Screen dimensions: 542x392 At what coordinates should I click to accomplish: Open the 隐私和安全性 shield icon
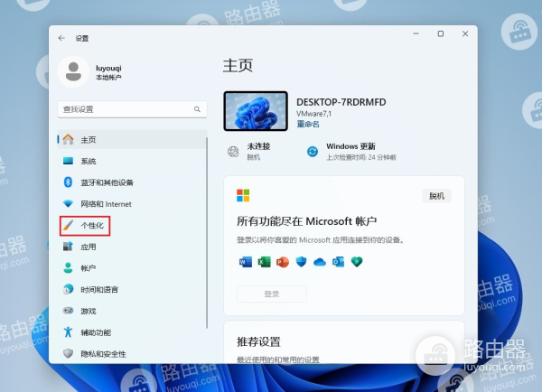pos(68,353)
